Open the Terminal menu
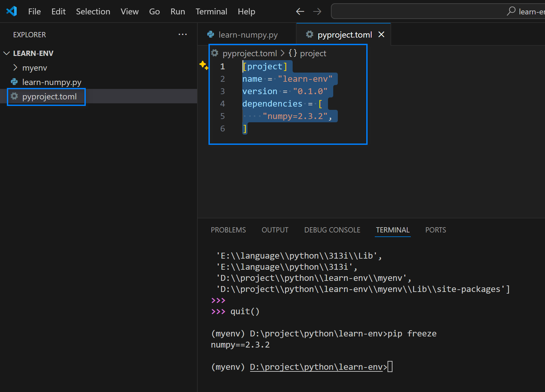 (x=211, y=11)
